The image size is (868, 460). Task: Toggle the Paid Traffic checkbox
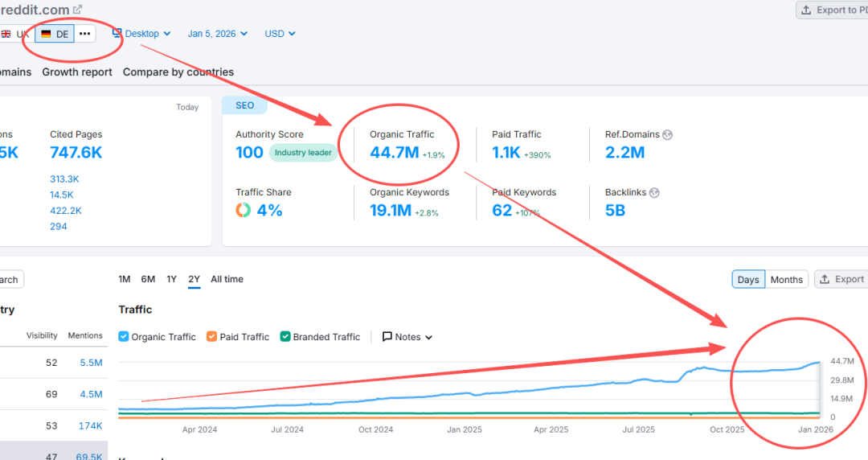click(211, 336)
